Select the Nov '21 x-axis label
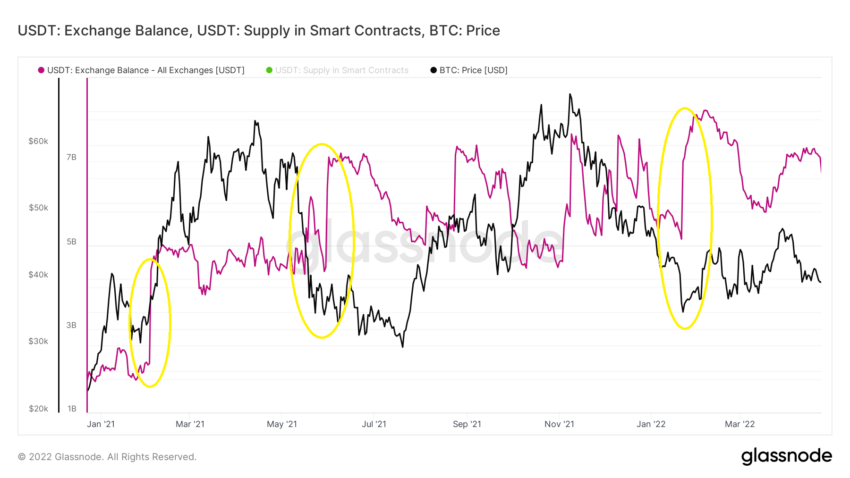The width and height of the screenshot is (850, 478). (559, 424)
